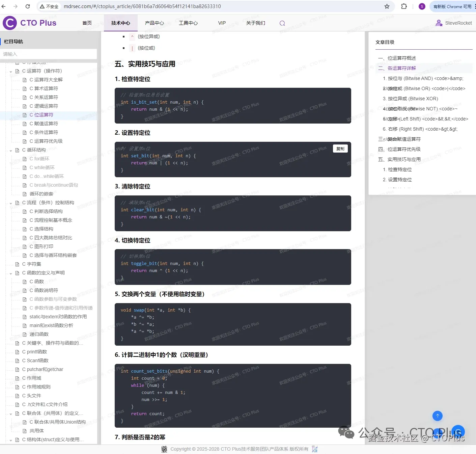Click the CTO Plus logo icon

click(x=9, y=23)
